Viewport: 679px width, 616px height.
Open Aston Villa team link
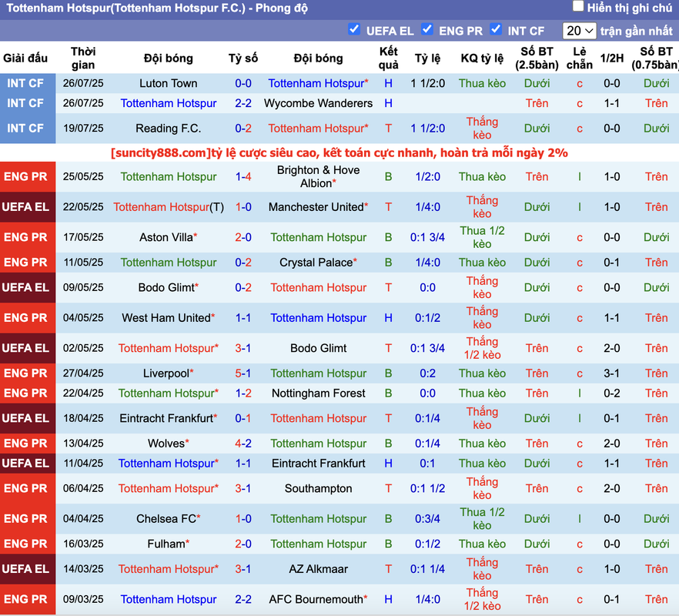(x=166, y=237)
